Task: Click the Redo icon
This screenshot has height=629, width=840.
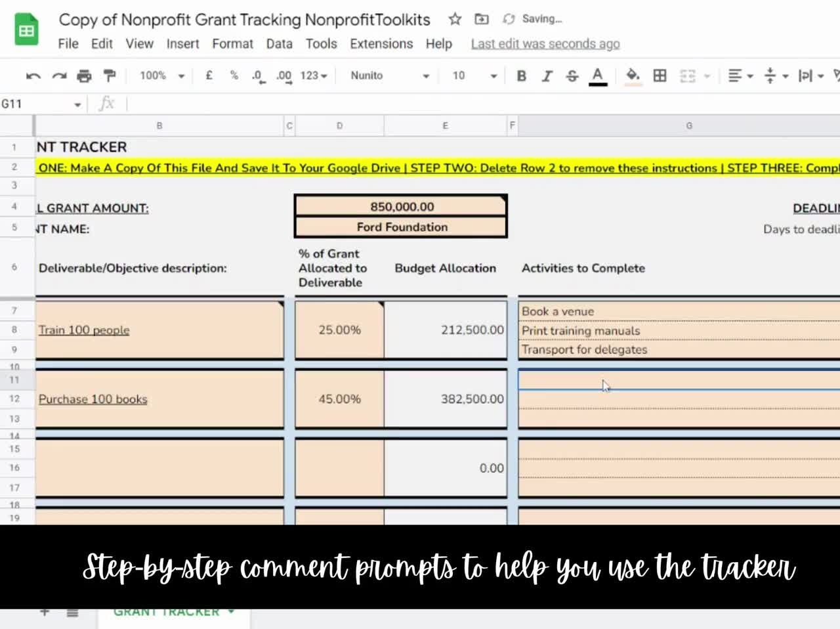Action: point(58,76)
